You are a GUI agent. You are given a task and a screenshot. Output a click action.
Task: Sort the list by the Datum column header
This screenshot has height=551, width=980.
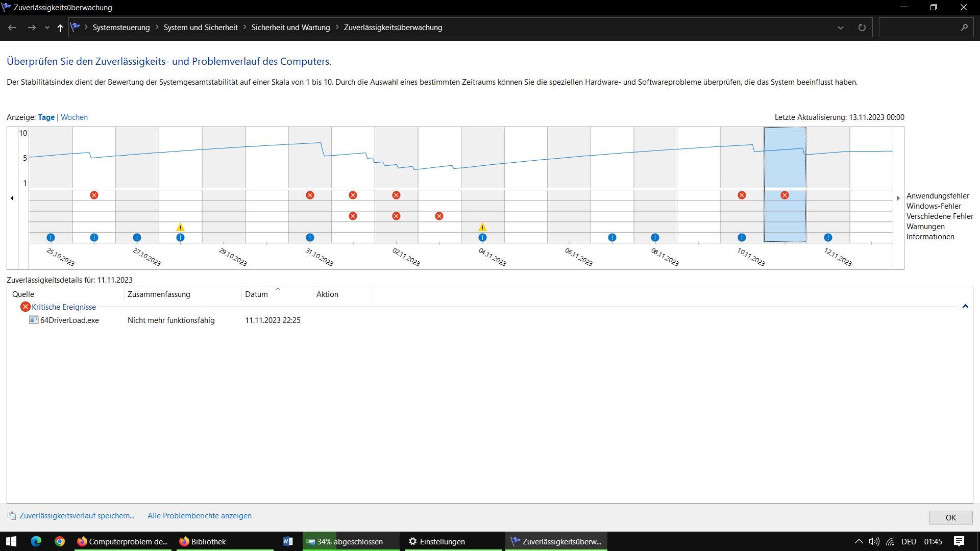[256, 294]
